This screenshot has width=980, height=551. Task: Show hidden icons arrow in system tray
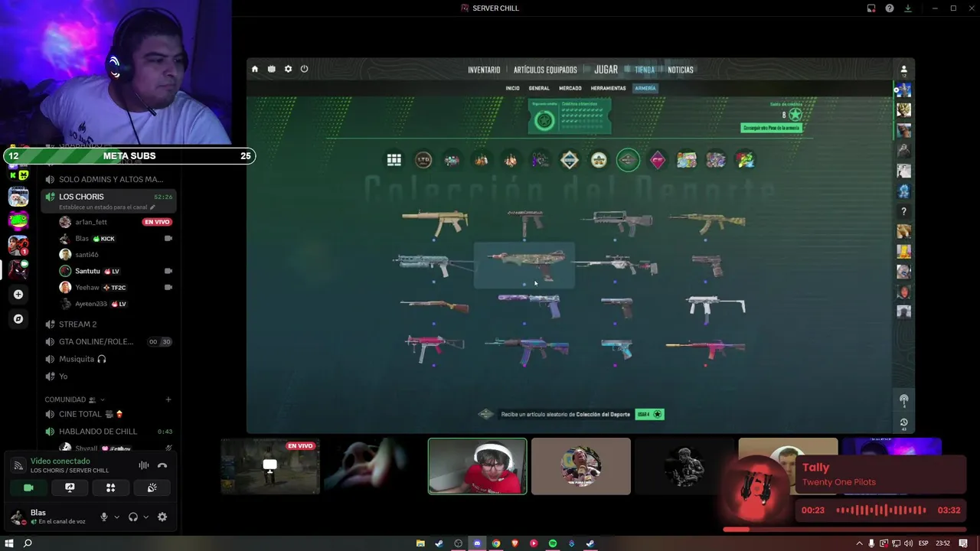tap(859, 543)
